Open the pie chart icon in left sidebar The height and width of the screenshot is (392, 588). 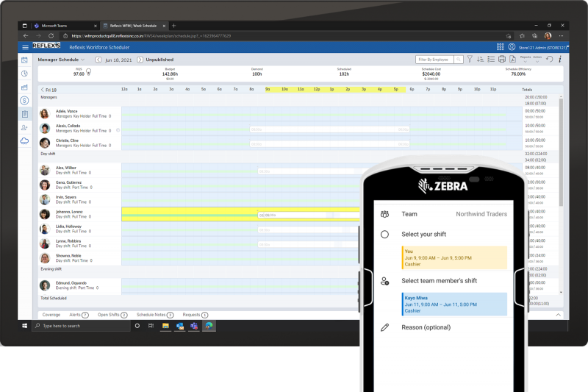pos(24,74)
